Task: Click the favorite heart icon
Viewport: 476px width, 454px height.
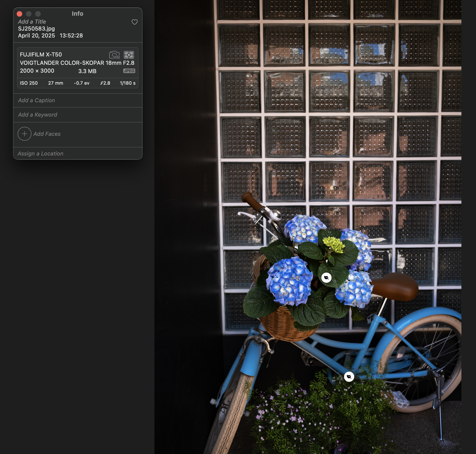Action: pyautogui.click(x=134, y=22)
